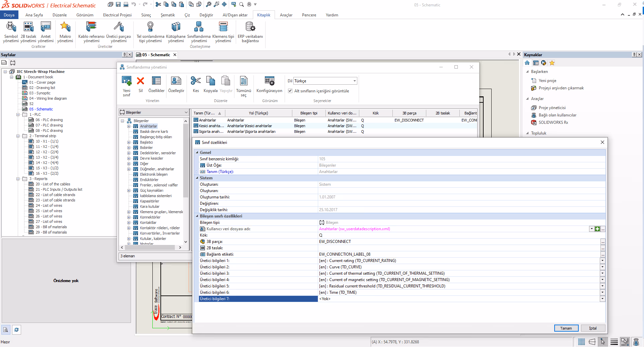Image resolution: width=644 pixels, height=347 pixels.
Task: Select Devre kesiciler in class tree
Action: pyautogui.click(x=151, y=158)
